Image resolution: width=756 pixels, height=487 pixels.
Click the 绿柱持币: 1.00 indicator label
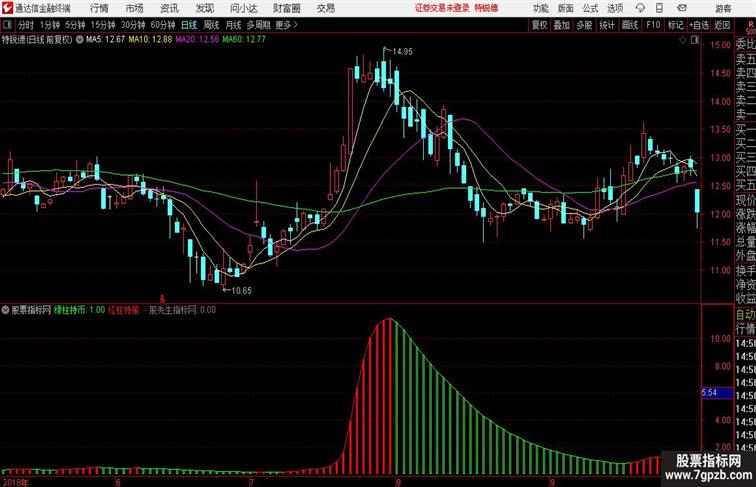coord(80,310)
